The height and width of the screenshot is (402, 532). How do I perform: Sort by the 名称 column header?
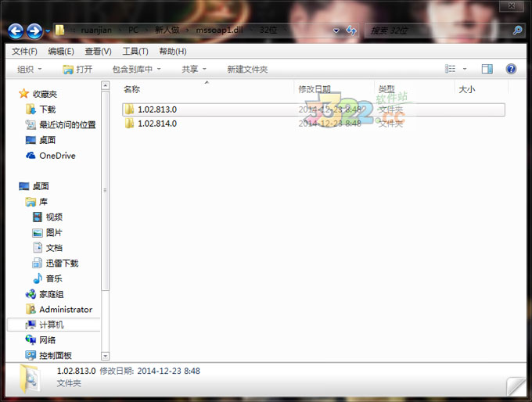click(132, 89)
